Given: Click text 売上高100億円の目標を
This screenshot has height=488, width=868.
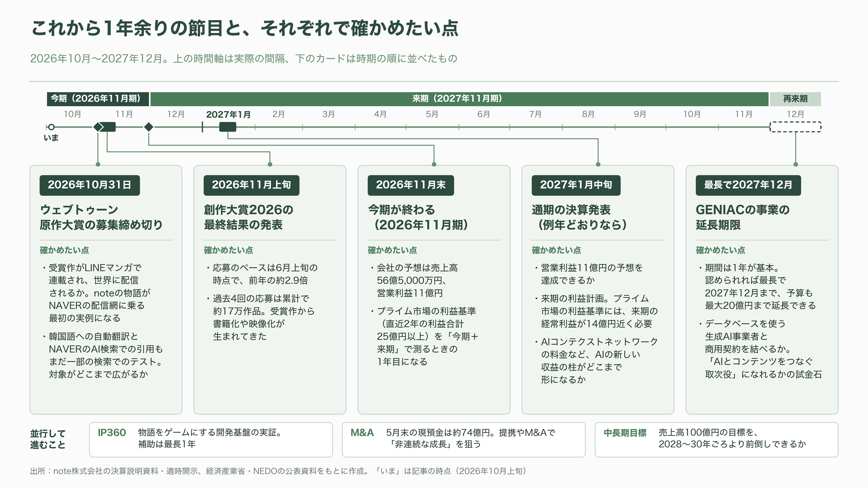Looking at the screenshot, I should click(x=732, y=438).
